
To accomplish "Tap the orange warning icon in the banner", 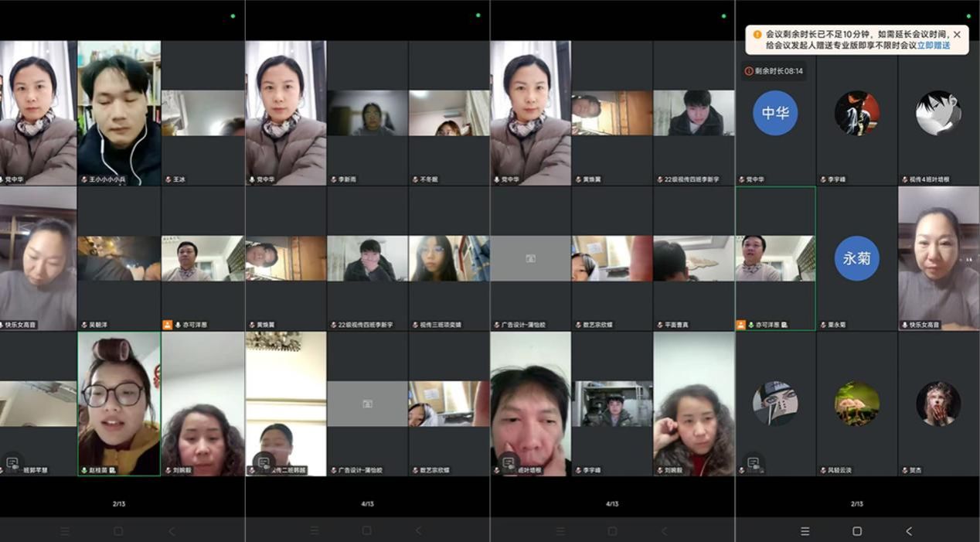I will tap(757, 35).
